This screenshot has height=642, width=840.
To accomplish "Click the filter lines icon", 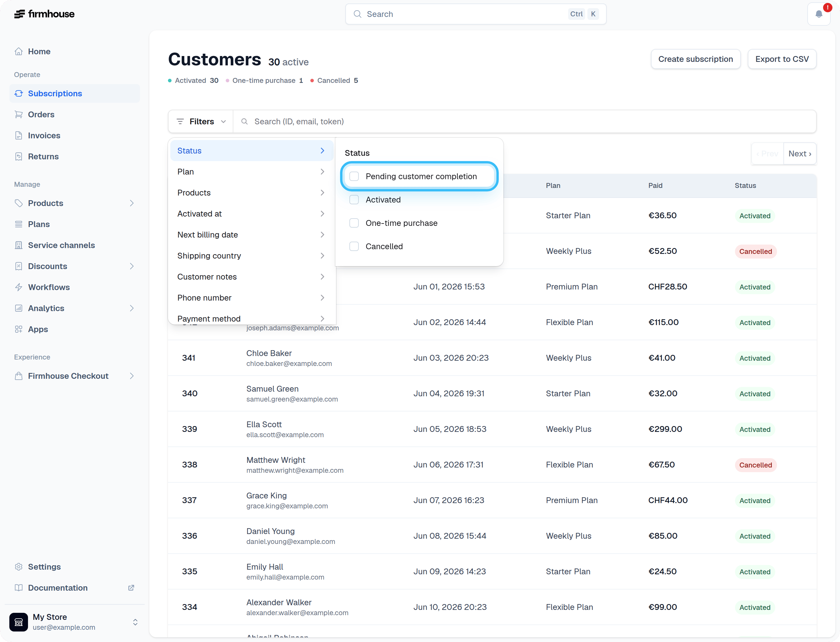I will coord(180,121).
